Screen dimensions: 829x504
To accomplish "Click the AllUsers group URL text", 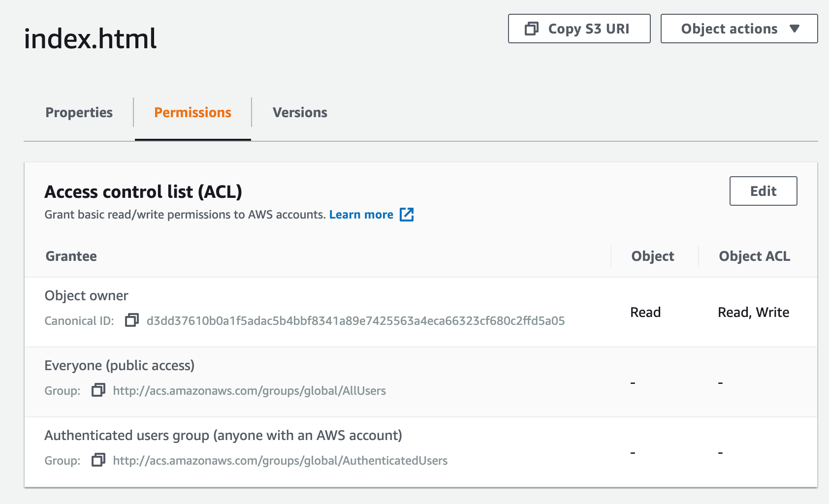I will coord(249,390).
